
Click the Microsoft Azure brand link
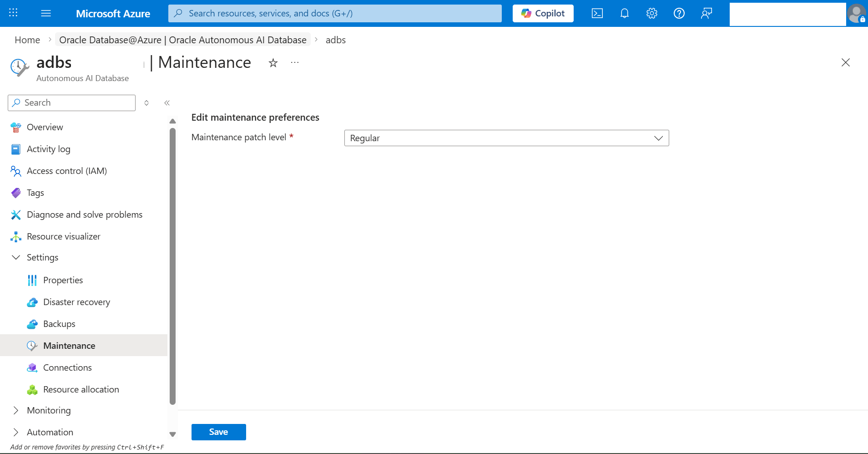pyautogui.click(x=113, y=14)
